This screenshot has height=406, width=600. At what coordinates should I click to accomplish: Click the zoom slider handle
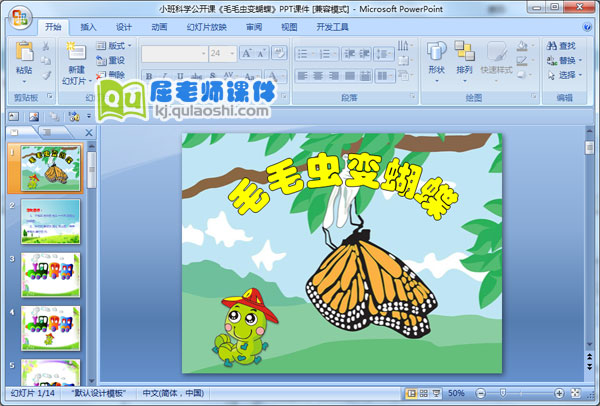point(503,393)
